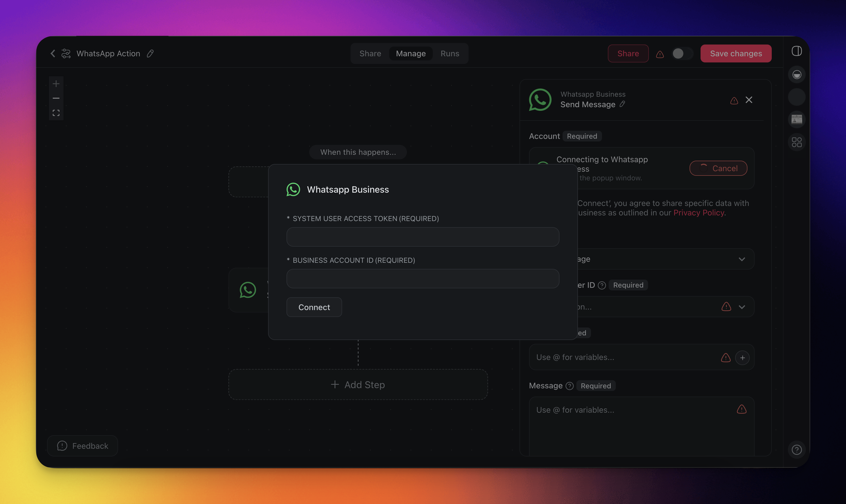Click the Connect button in the modal
The width and height of the screenshot is (846, 504).
tap(314, 307)
